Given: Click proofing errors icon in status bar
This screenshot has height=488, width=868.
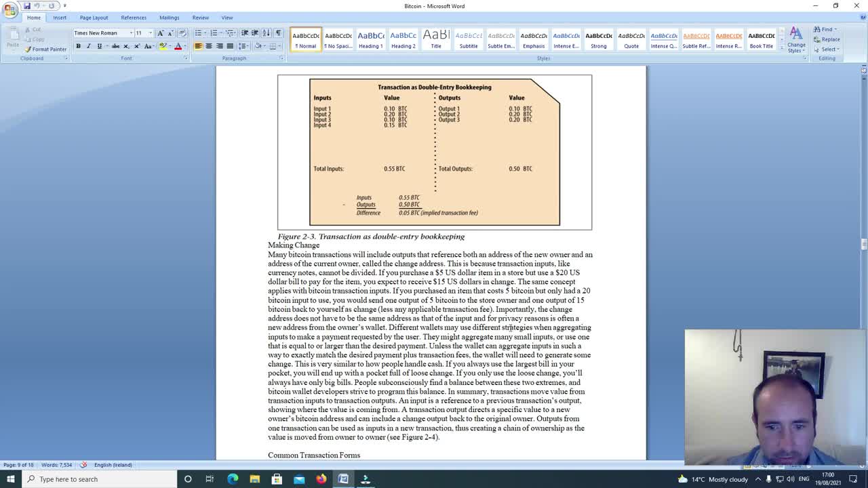Looking at the screenshot, I should click(x=83, y=465).
